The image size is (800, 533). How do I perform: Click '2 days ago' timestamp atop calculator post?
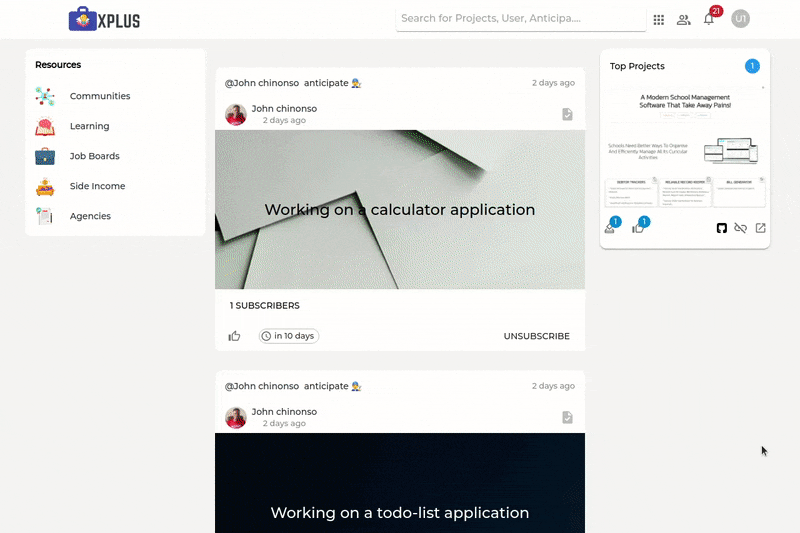(x=554, y=83)
